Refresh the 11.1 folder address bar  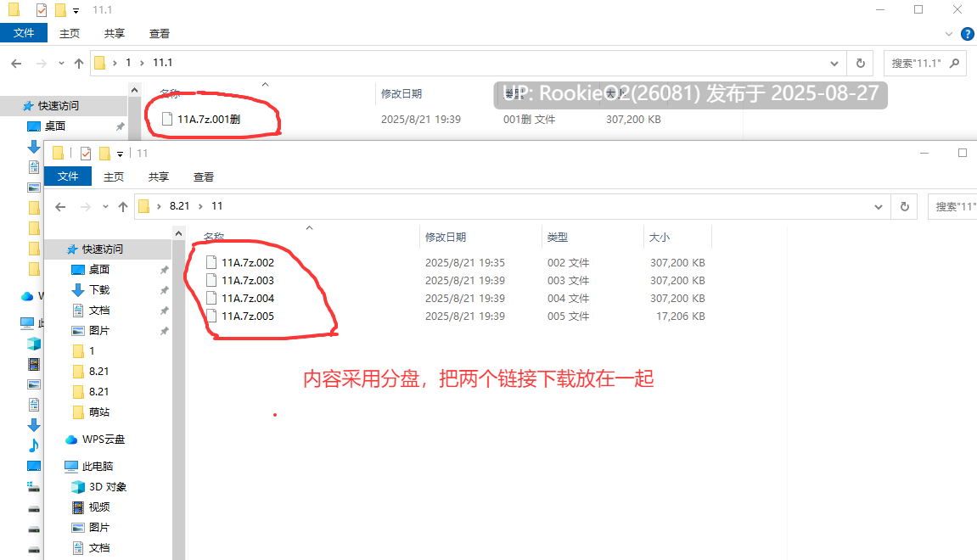[860, 63]
